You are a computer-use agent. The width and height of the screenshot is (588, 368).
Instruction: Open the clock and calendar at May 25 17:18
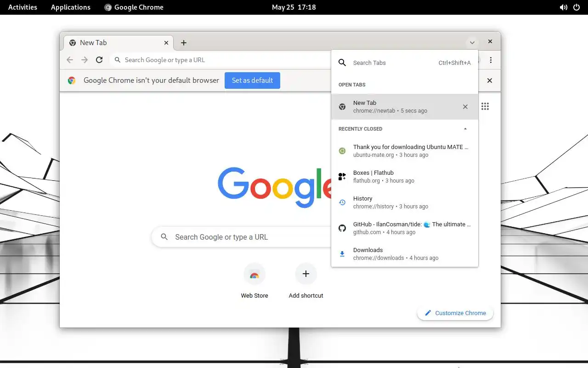tap(294, 7)
